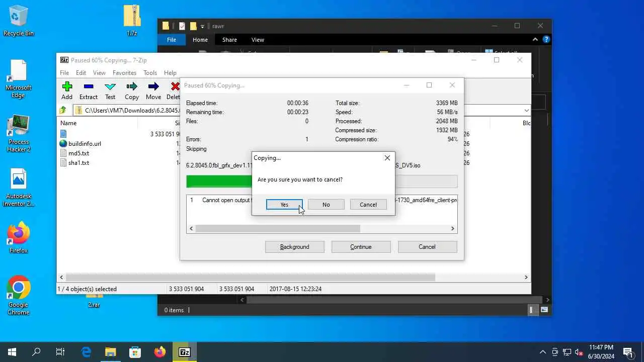Screen dimensions: 644x362
Task: Select Google Chrome desktop shortcut
Action: [x=19, y=296]
